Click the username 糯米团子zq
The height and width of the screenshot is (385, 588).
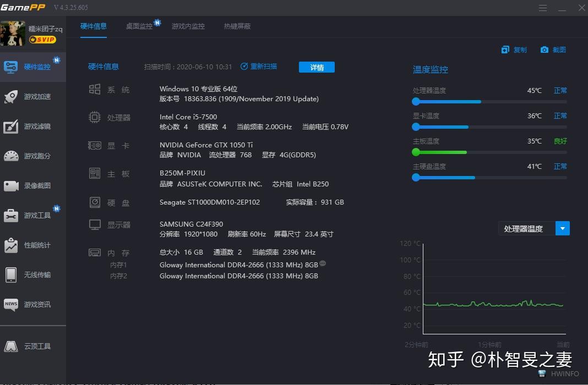coord(45,29)
